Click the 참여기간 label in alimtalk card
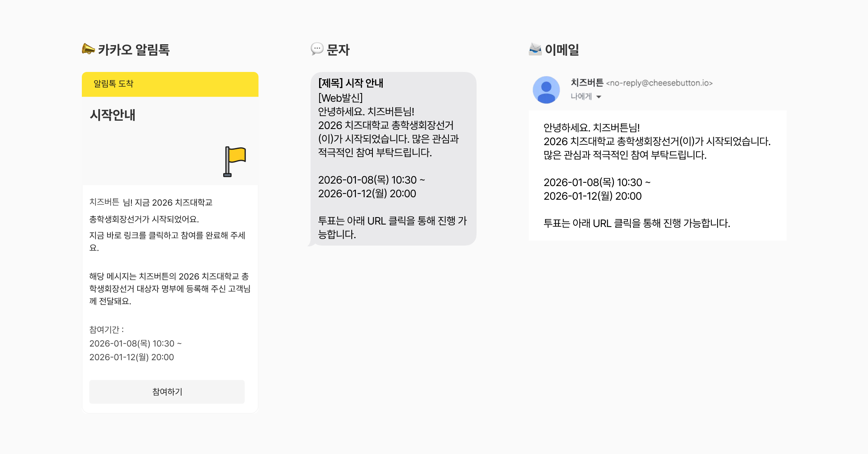The height and width of the screenshot is (454, 868). pyautogui.click(x=107, y=330)
